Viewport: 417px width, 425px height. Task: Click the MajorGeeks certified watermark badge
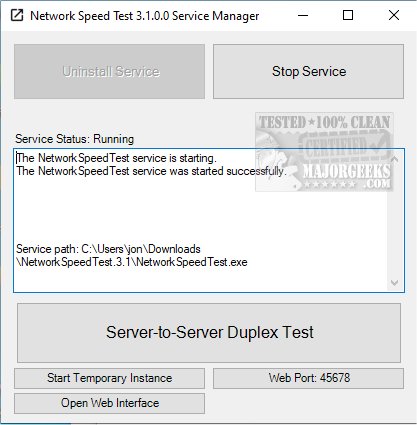pos(324,152)
